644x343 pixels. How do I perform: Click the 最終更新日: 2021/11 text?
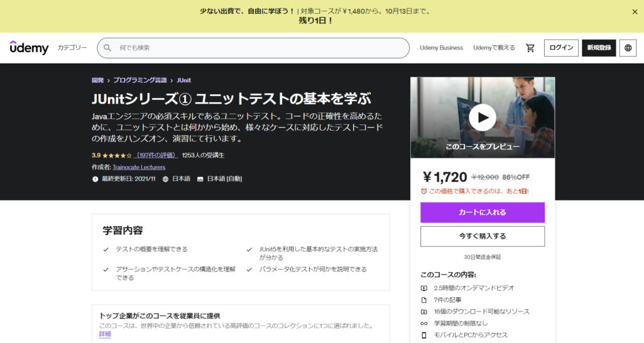129,179
